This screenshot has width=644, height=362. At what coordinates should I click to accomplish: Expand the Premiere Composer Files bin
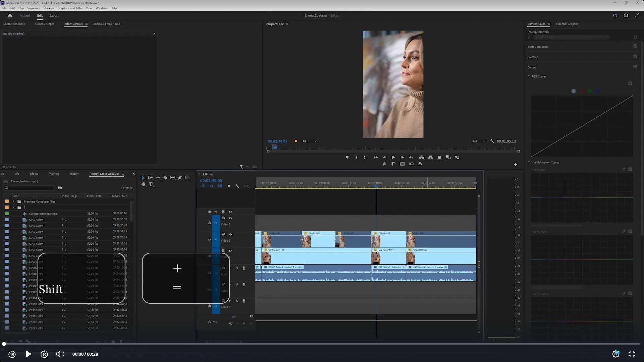[13, 201]
